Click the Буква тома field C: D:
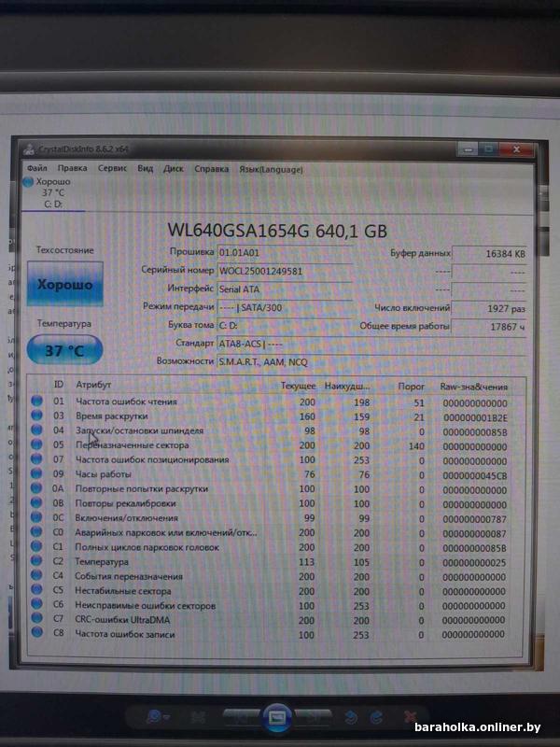 click(x=285, y=326)
